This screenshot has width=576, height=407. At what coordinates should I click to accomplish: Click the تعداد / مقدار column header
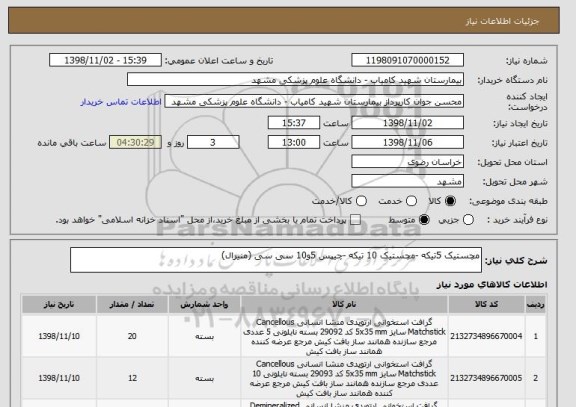pos(132,305)
